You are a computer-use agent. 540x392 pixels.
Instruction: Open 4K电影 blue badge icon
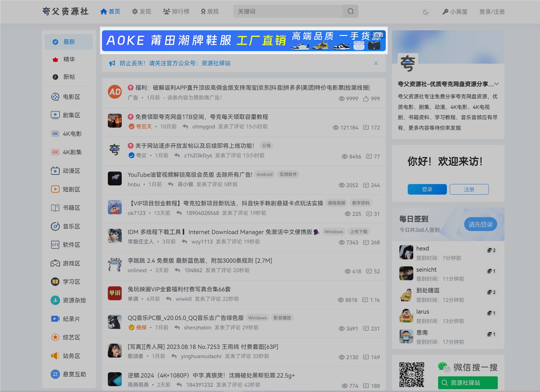click(55, 134)
